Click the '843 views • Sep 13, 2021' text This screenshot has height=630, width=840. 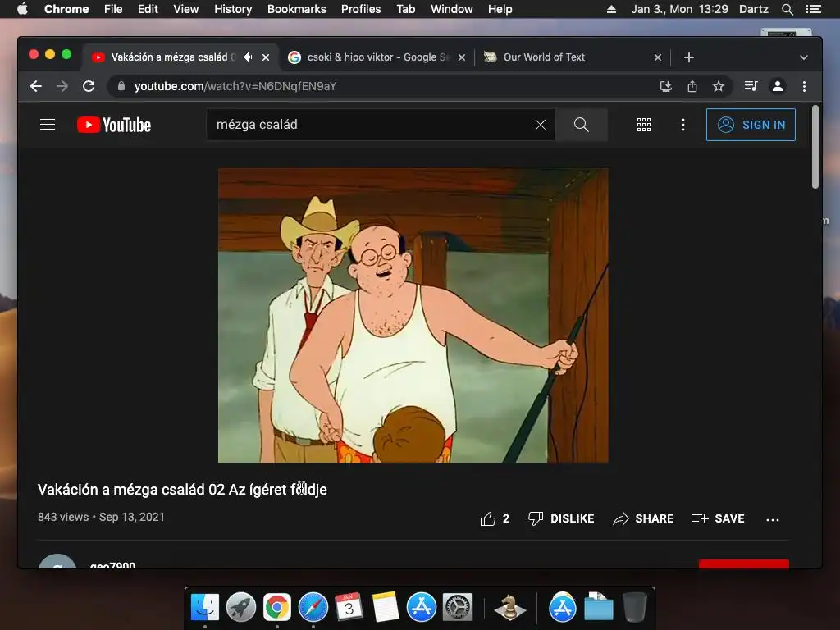point(101,517)
